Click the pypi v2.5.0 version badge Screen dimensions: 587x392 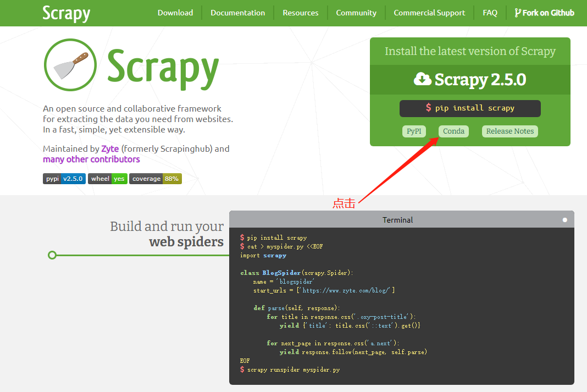pos(64,178)
